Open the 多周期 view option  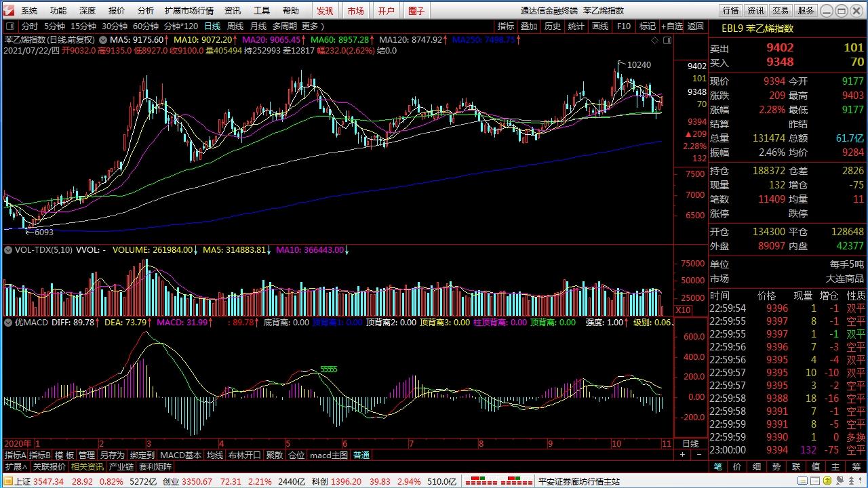(x=285, y=26)
